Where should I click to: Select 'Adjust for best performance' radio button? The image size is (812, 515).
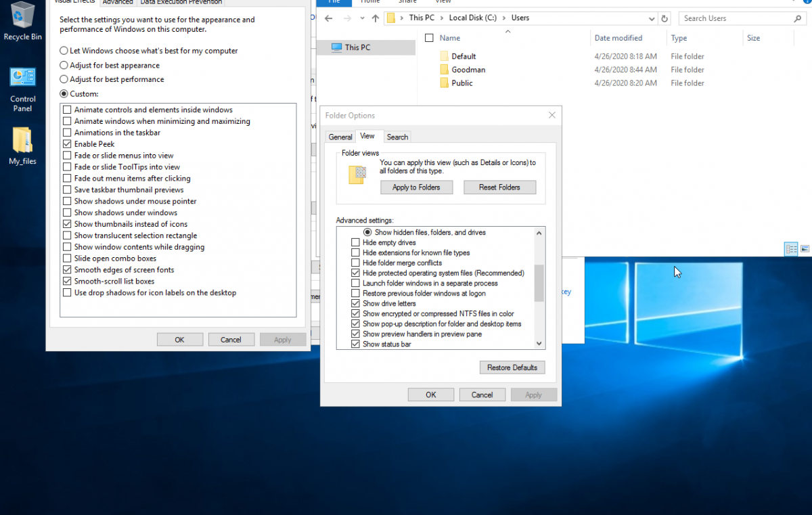point(64,79)
